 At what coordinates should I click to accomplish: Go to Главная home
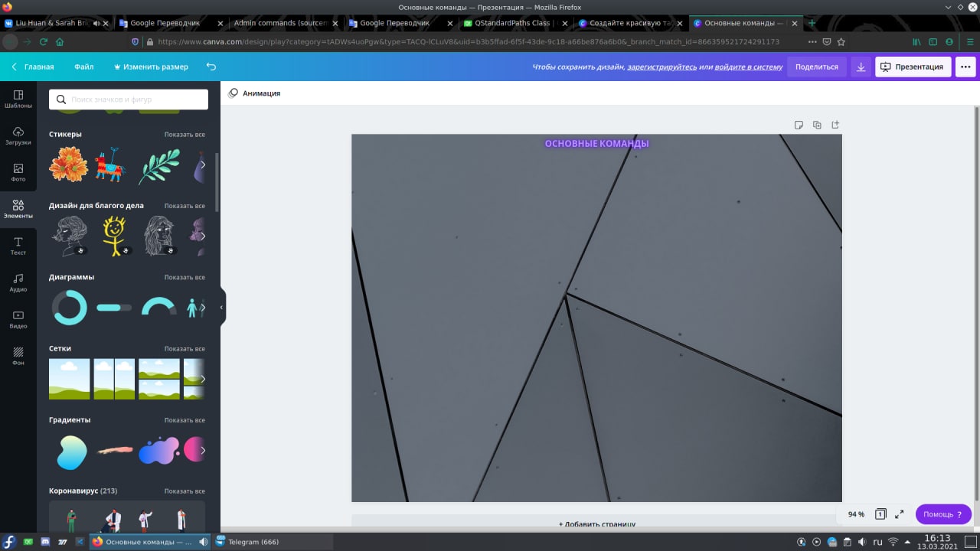point(32,67)
